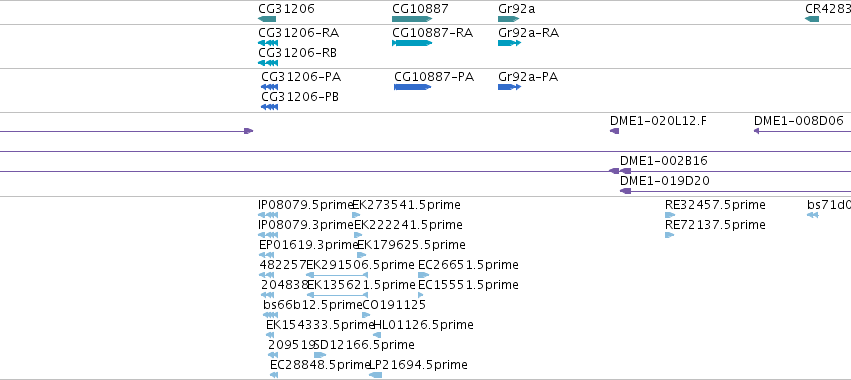Click the CG10887-PA protein bar
This screenshot has height=380, width=851.
(412, 87)
